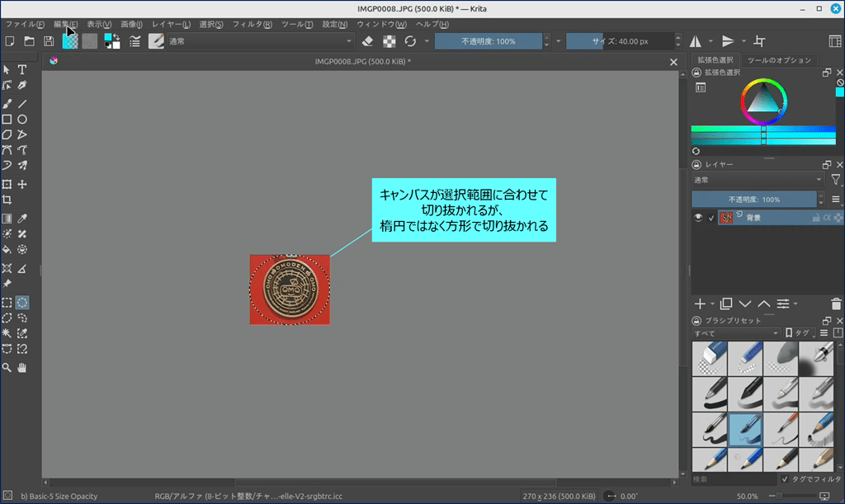Click the add layer plus button
This screenshot has height=504, width=845.
coord(700,304)
